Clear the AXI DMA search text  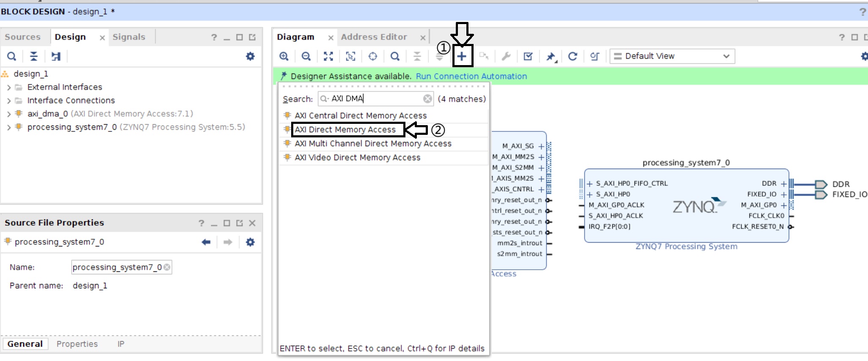click(x=428, y=99)
